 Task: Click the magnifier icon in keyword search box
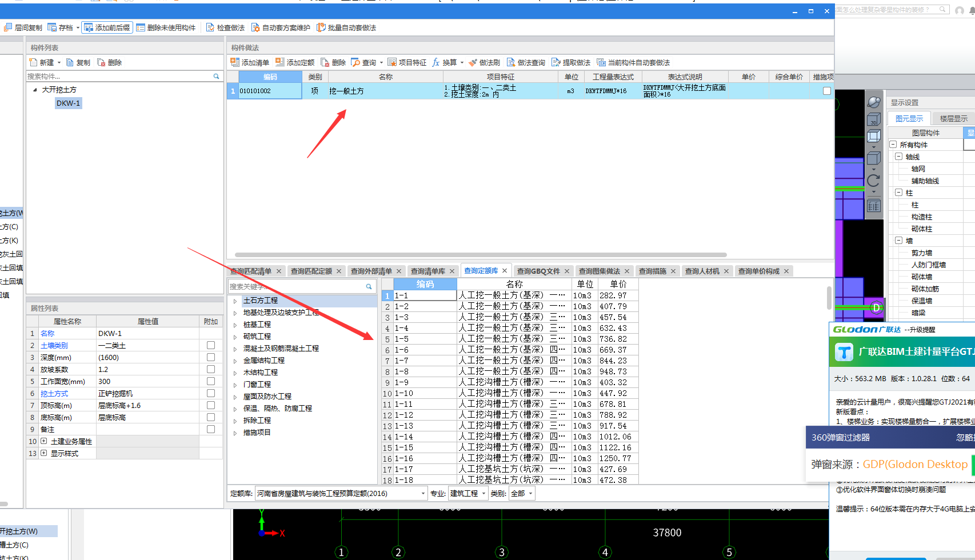[369, 286]
